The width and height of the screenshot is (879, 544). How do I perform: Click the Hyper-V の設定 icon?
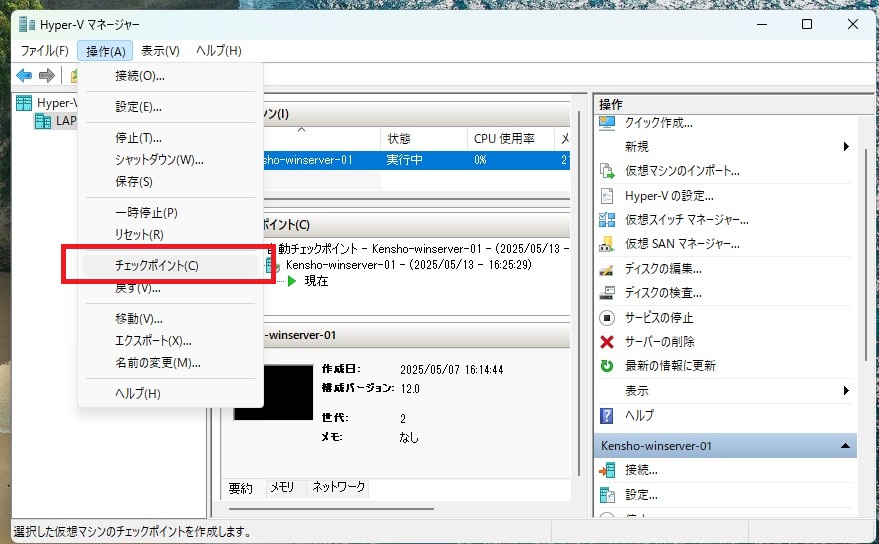tap(606, 196)
